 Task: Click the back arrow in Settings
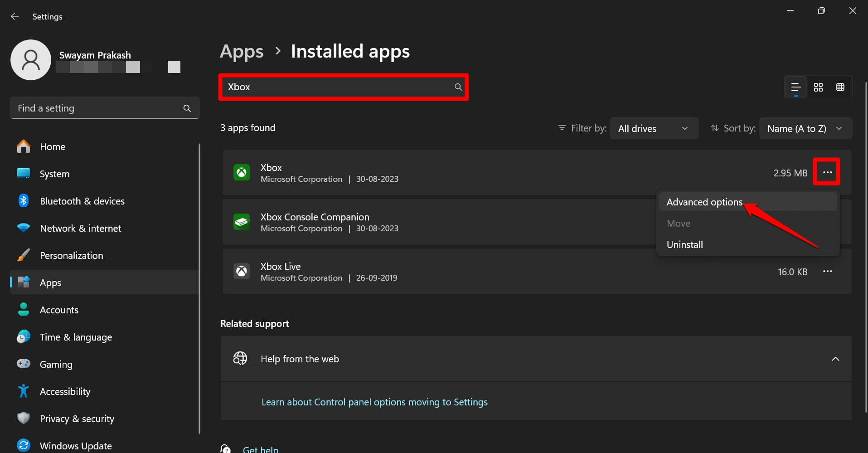coord(15,16)
